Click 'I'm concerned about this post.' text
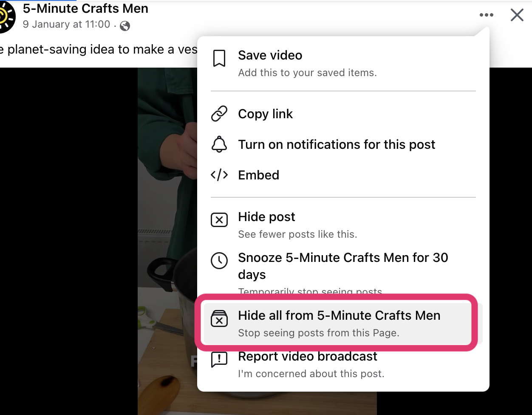Screen dimensions: 532x415 click(311, 374)
